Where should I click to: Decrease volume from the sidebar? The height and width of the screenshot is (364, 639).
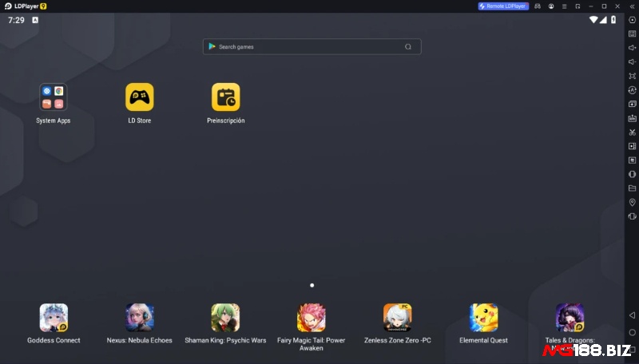632,62
